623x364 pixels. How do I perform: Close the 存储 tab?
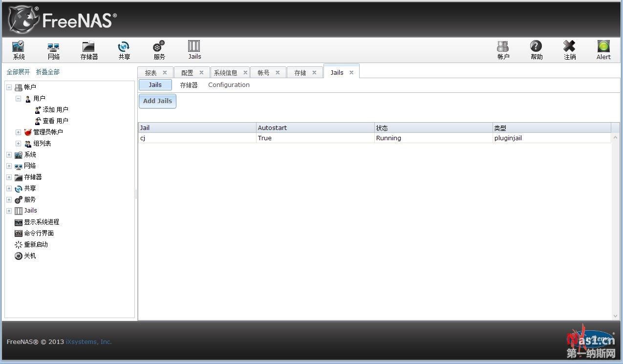pyautogui.click(x=314, y=72)
